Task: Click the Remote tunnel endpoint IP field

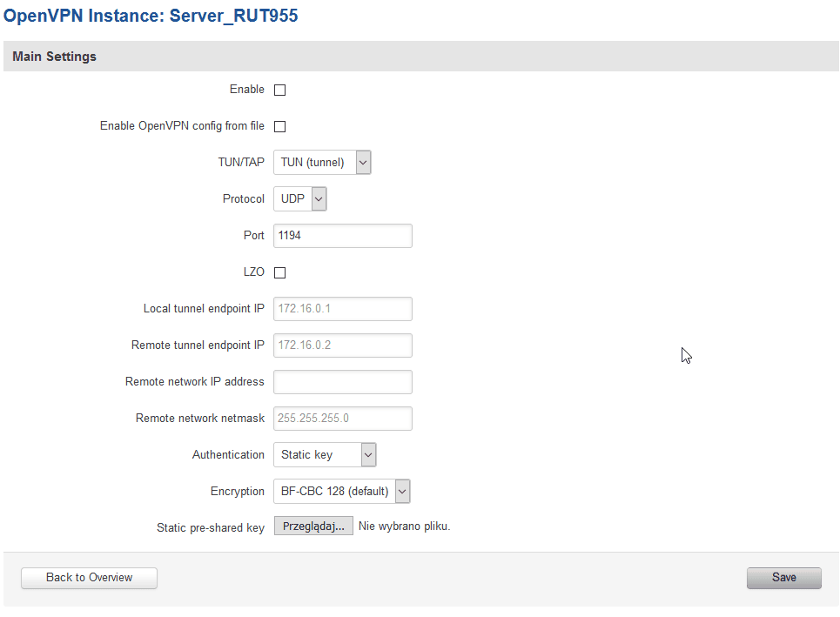Action: pyautogui.click(x=342, y=345)
